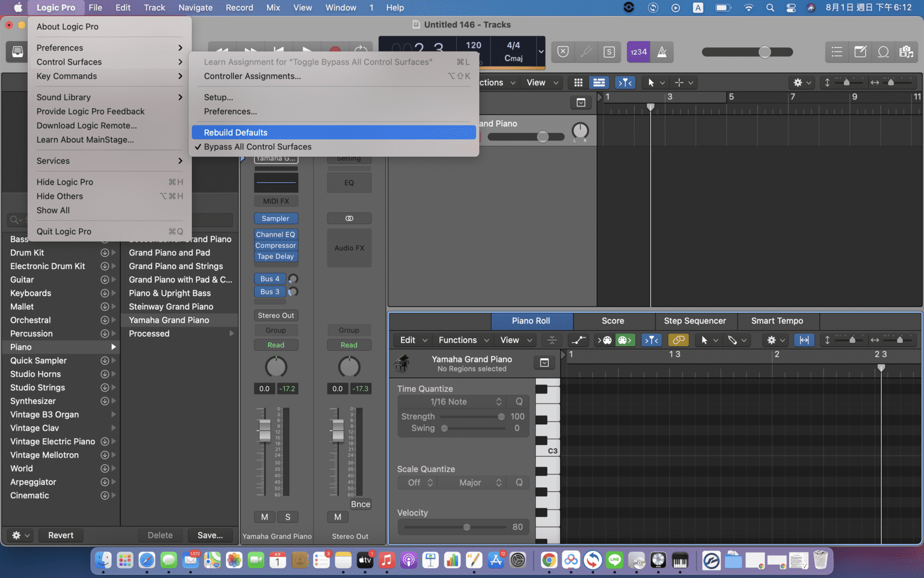Viewport: 924px width, 578px height.
Task: Click the Piano Roll automation curve icon
Action: coord(578,340)
